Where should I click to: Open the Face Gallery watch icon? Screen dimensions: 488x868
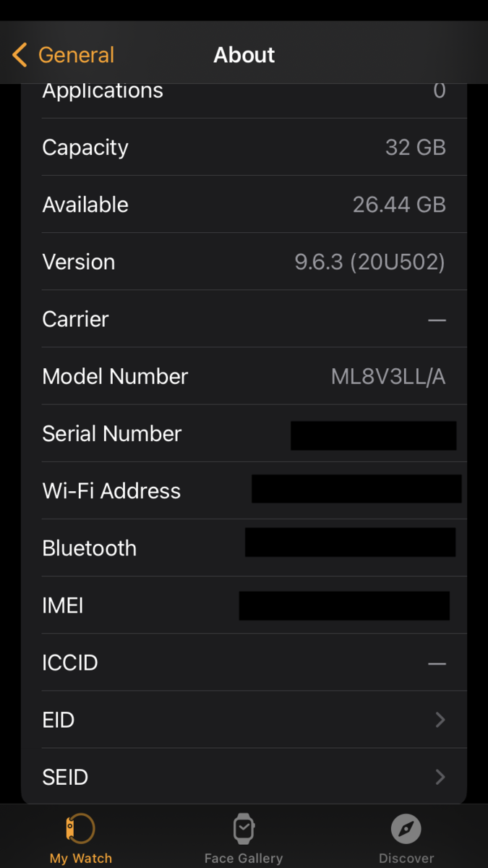244,828
